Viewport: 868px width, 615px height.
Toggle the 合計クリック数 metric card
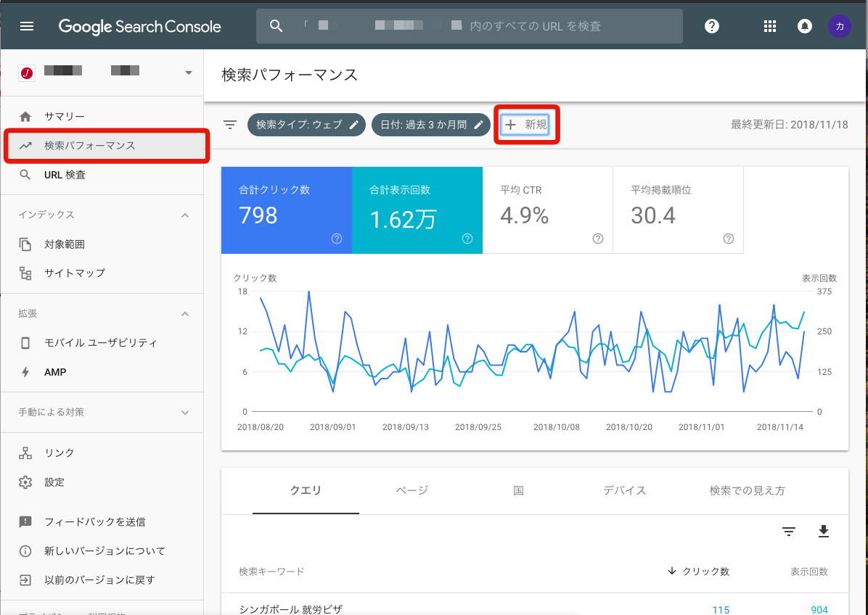point(287,210)
